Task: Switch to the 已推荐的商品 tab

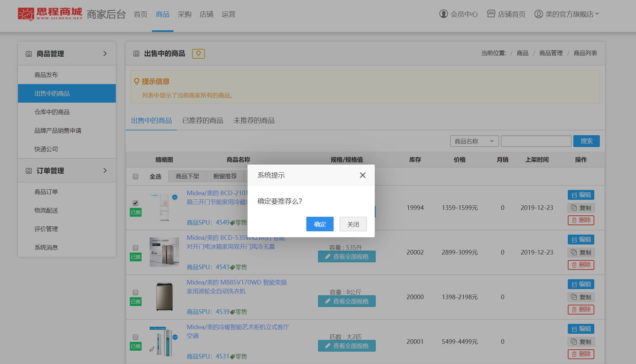Action: [203, 121]
